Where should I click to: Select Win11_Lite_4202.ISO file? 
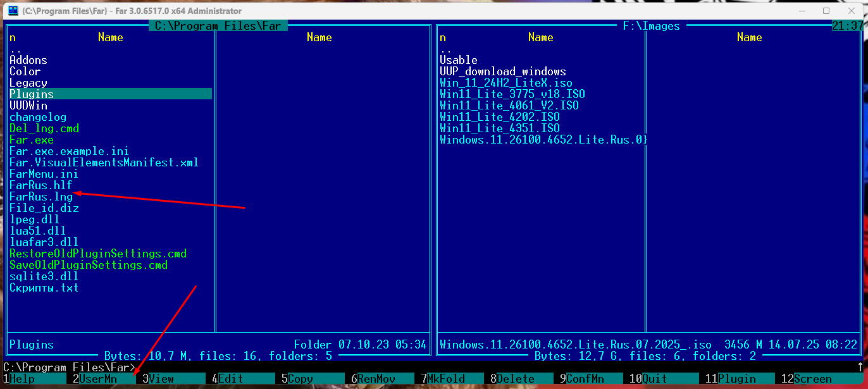500,117
